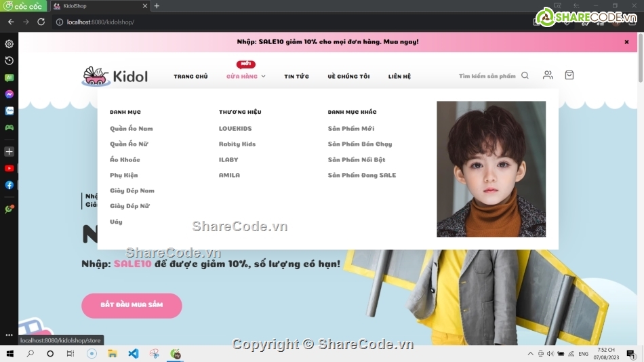Close the KidolShop tab
The width and height of the screenshot is (644, 362).
(x=145, y=6)
